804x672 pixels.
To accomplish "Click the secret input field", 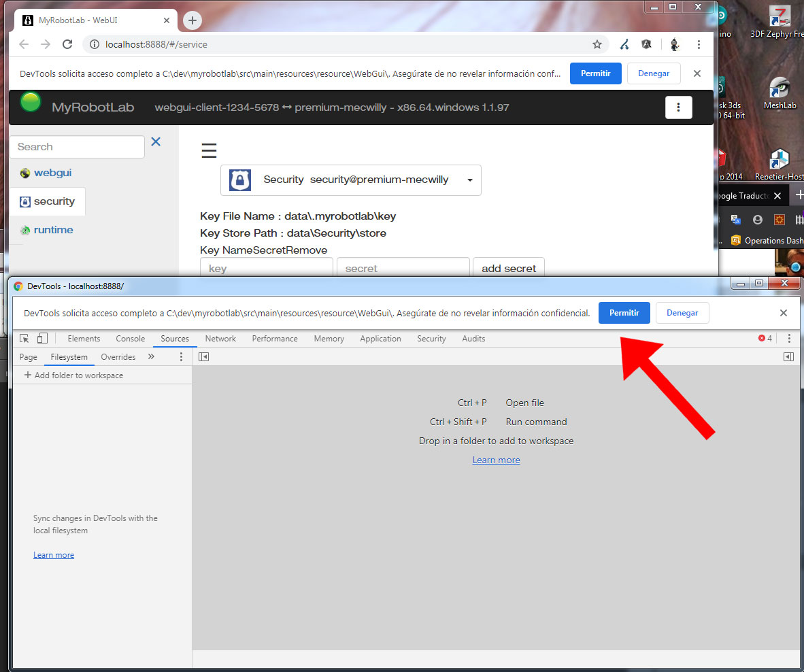I will [x=403, y=267].
